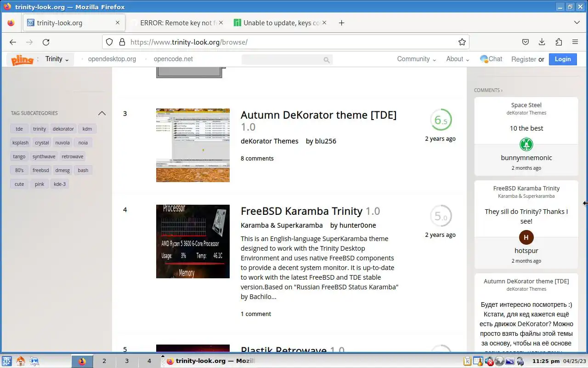Open a new tab with the plus button
The height and width of the screenshot is (368, 588).
[x=341, y=23]
